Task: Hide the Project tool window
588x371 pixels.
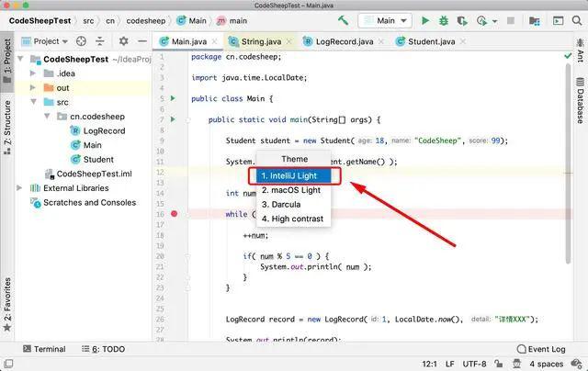Action: (x=142, y=40)
